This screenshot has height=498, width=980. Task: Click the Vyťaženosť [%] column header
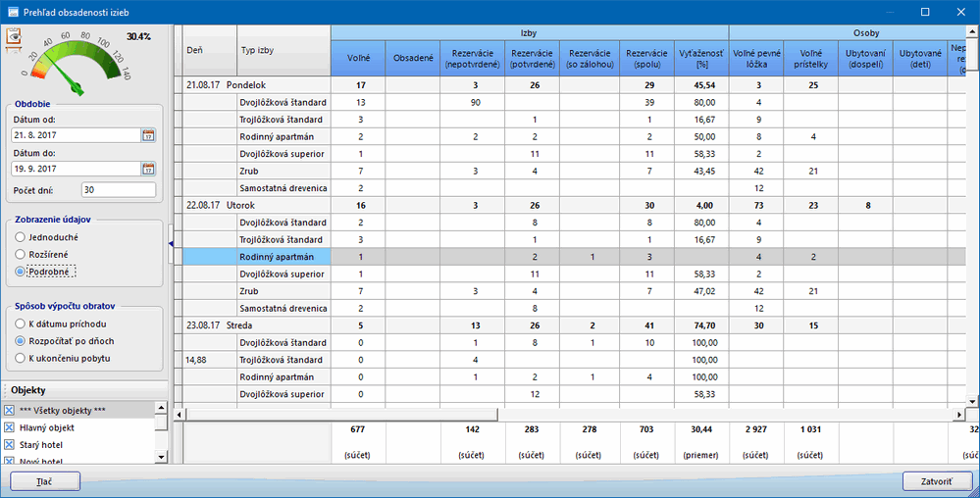701,59
